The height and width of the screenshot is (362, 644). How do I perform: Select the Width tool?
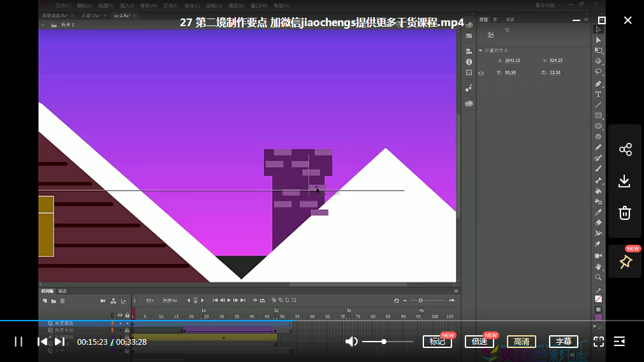coord(599,233)
